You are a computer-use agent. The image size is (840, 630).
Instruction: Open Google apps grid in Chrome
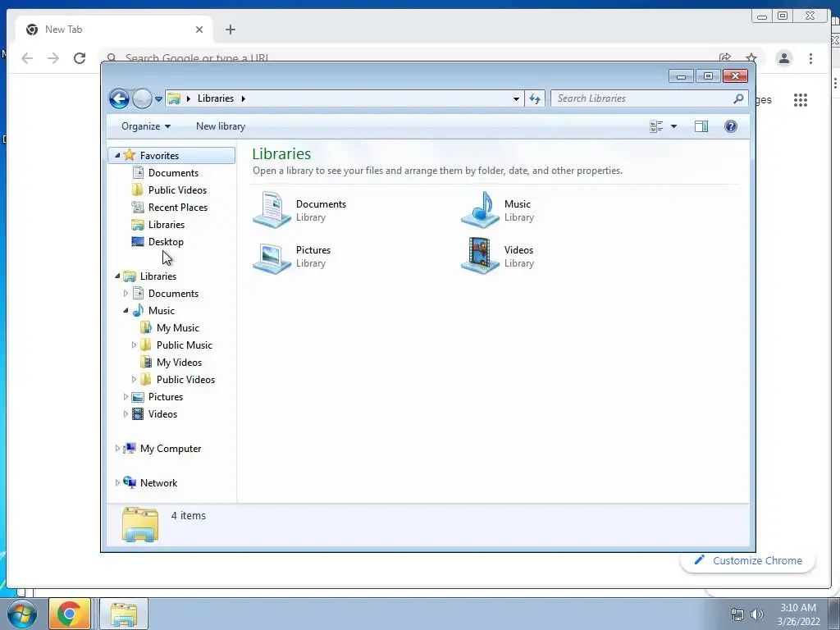pyautogui.click(x=801, y=99)
